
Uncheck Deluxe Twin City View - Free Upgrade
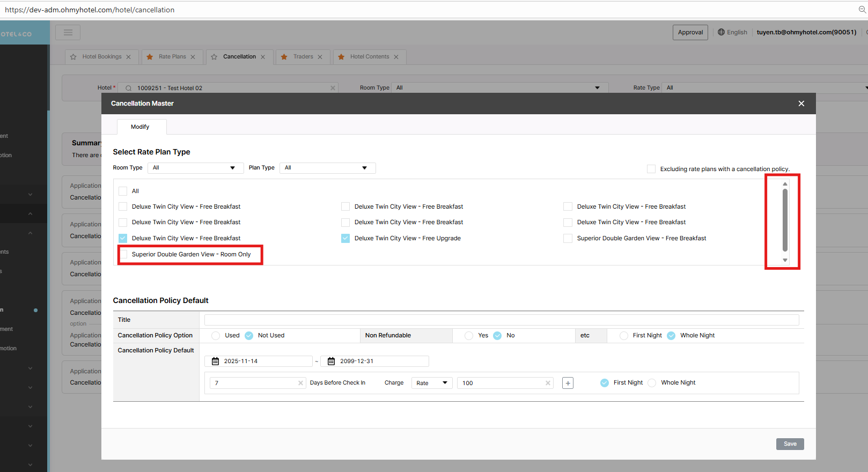(x=345, y=238)
